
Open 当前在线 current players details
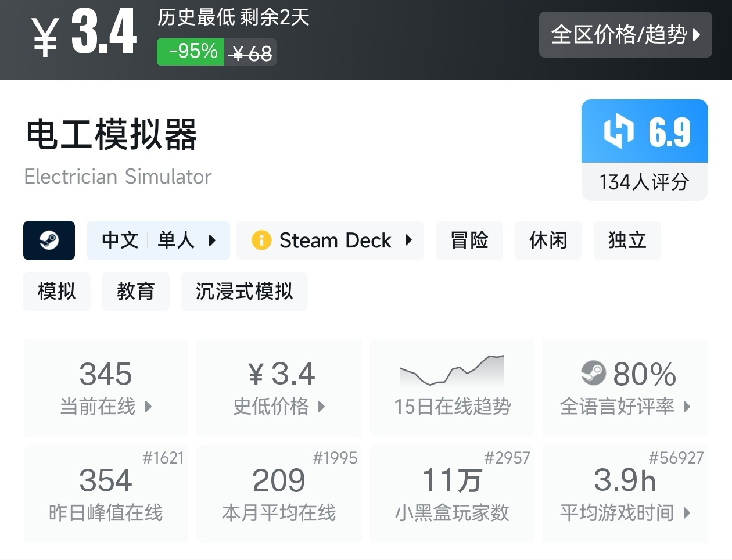pos(106,387)
